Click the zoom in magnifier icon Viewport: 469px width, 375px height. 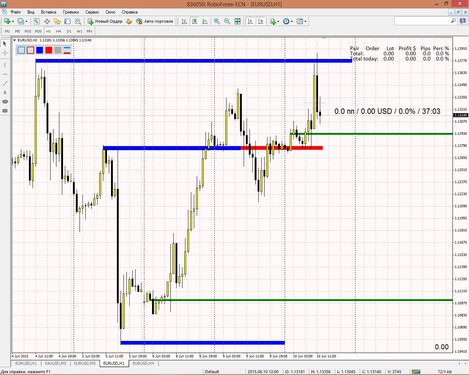point(217,21)
